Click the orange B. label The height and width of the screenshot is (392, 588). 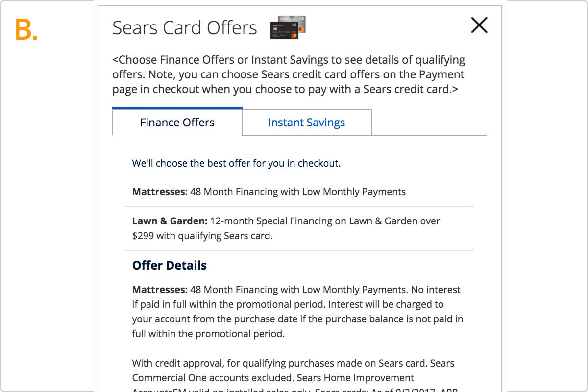pyautogui.click(x=26, y=30)
